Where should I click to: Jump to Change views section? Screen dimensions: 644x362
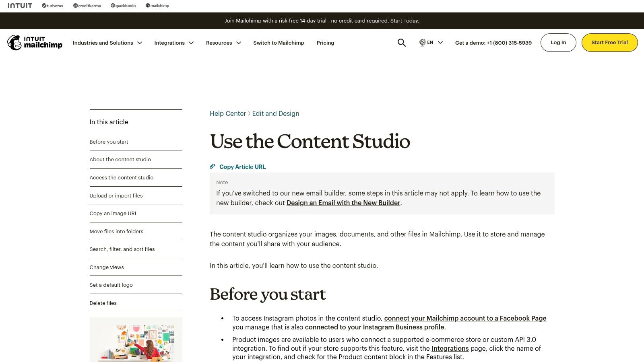[107, 267]
